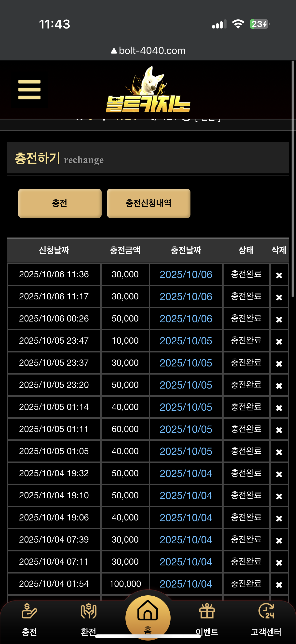The image size is (296, 644).
Task: Delete the 2025/10/06 00:26 recharge entry
Action: pos(279,320)
